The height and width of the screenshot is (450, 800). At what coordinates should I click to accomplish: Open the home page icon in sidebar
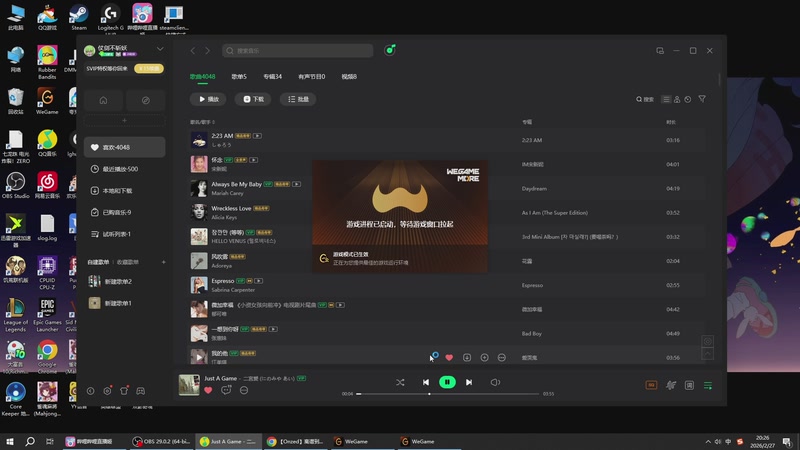coord(103,100)
